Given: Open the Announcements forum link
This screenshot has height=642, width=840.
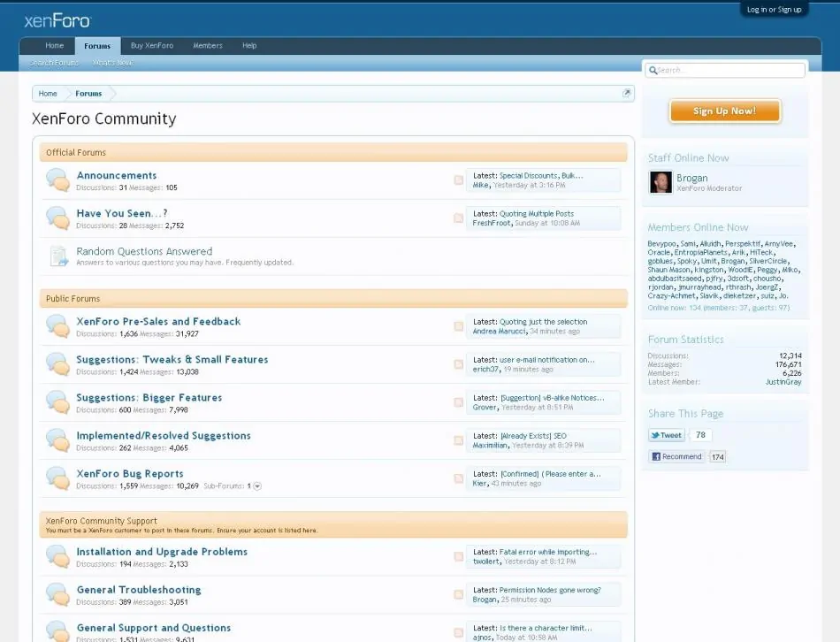Looking at the screenshot, I should 117,175.
